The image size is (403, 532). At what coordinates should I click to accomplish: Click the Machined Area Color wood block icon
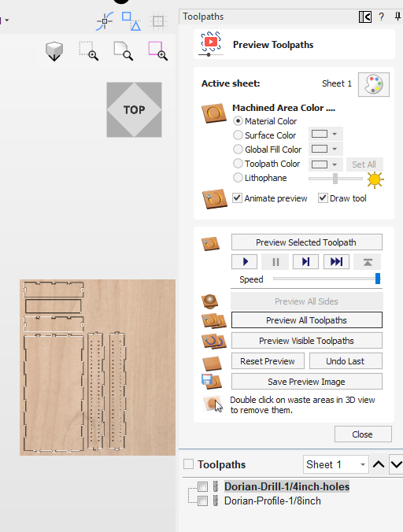pos(214,113)
